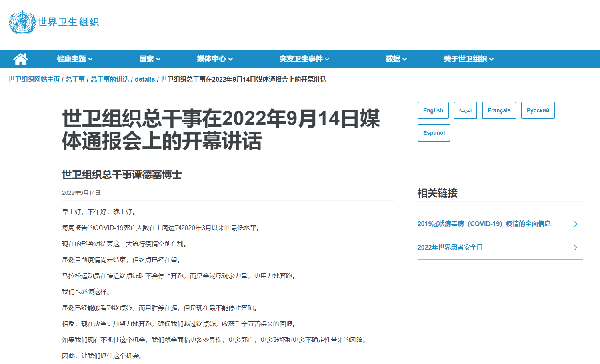Expand the 数据 menu
The height and width of the screenshot is (364, 600).
[396, 59]
